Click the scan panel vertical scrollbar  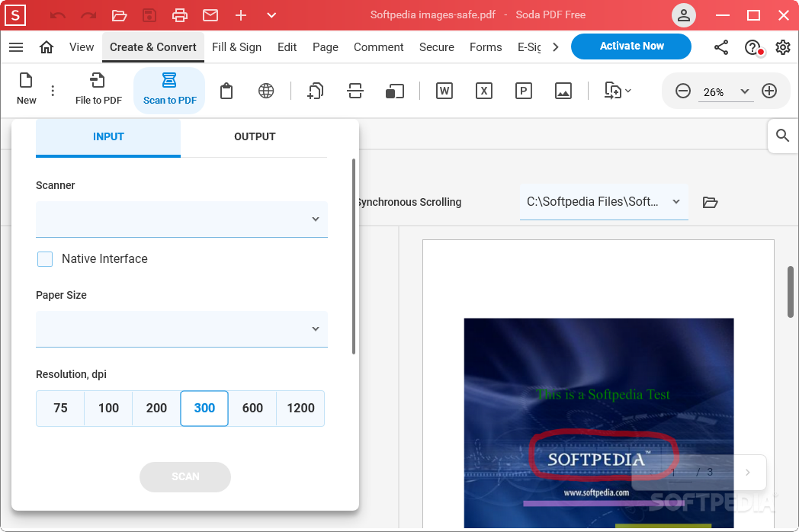[x=354, y=256]
